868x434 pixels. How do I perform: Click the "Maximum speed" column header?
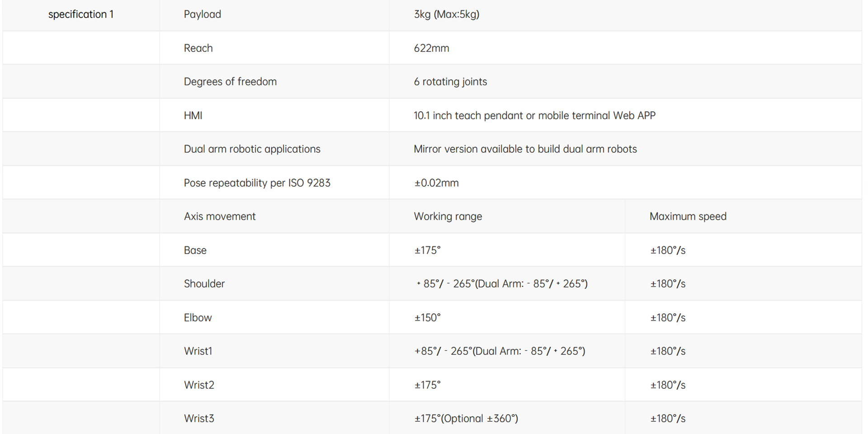(x=688, y=217)
